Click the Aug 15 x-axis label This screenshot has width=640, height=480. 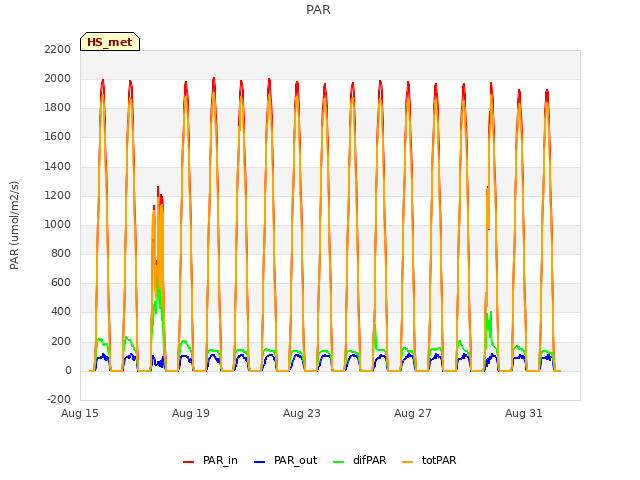pyautogui.click(x=80, y=413)
